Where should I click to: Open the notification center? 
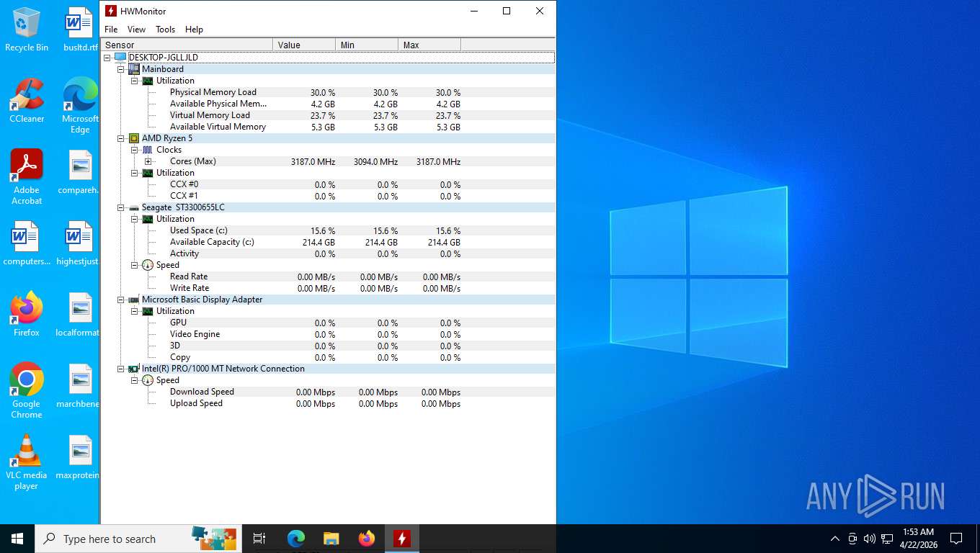[x=956, y=539]
